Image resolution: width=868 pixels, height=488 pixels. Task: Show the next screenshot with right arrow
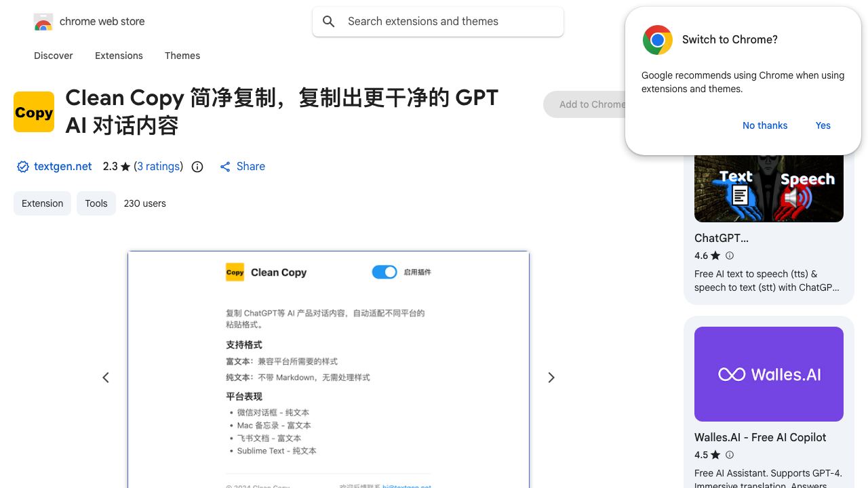[551, 378]
